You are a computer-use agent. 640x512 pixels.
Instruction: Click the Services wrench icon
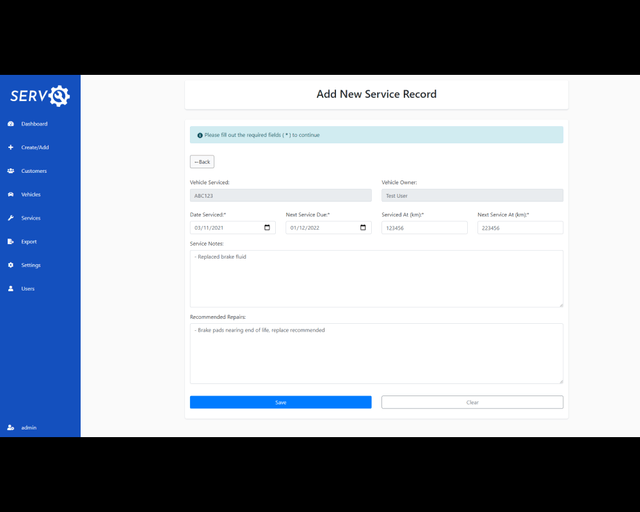[11, 218]
